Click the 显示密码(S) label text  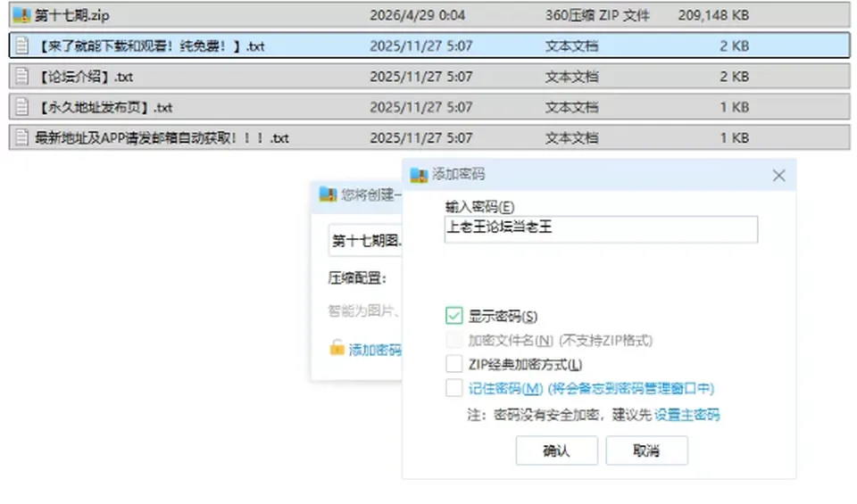(x=503, y=316)
